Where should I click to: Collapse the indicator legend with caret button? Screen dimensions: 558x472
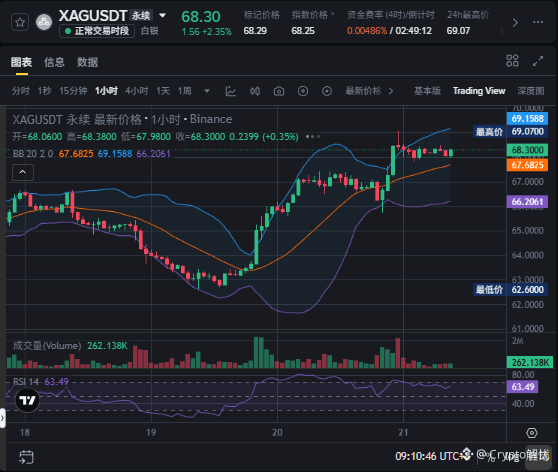tap(23, 172)
